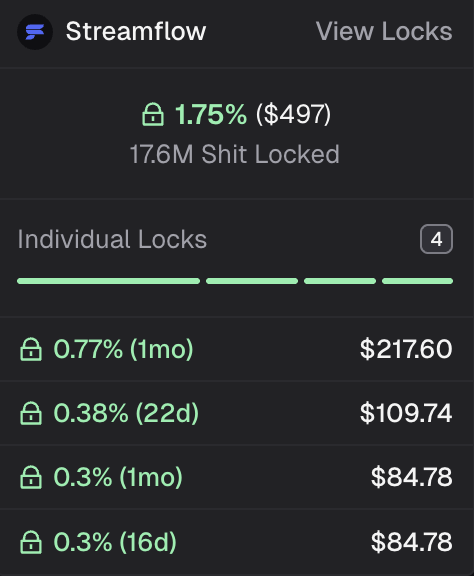Image resolution: width=474 pixels, height=576 pixels.
Task: Click the lock icon on 0.77% row
Action: click(x=31, y=349)
